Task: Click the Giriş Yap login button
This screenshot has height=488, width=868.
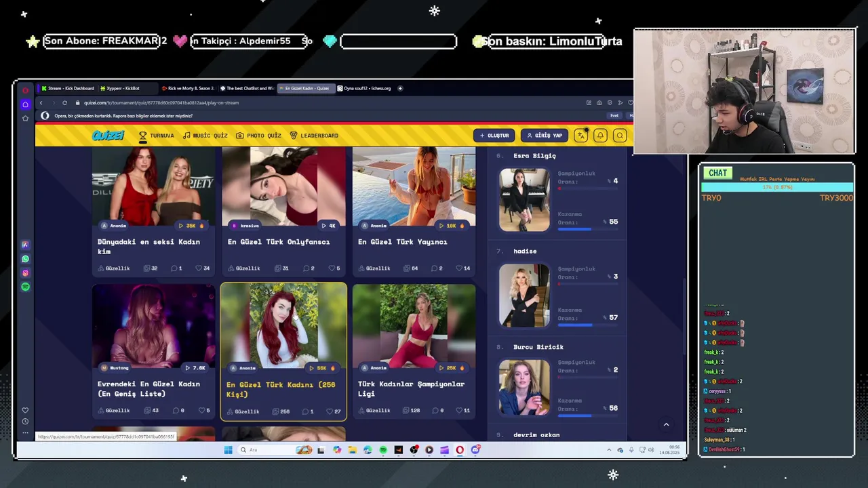Action: pyautogui.click(x=545, y=136)
